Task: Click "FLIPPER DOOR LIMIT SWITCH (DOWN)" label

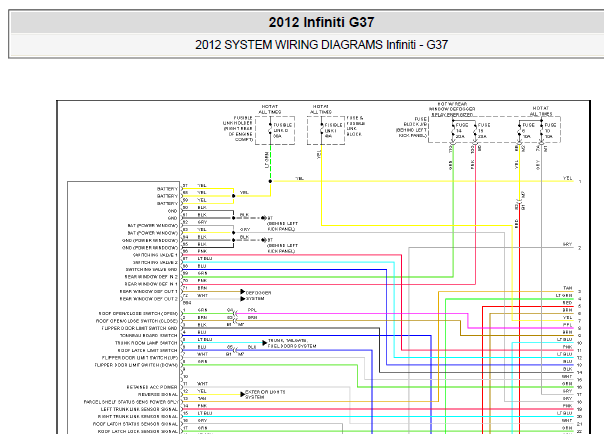Action: 136,365
